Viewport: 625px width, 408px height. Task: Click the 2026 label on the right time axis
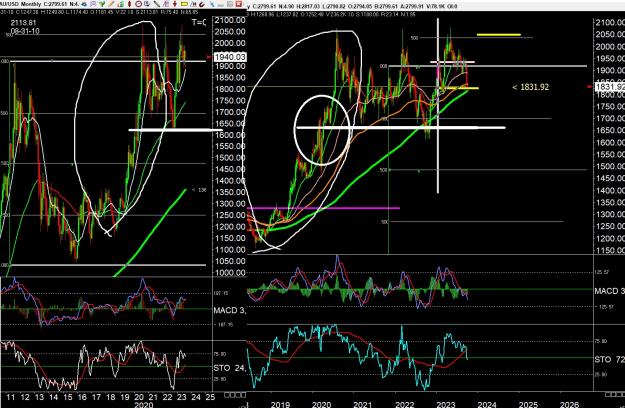[569, 404]
